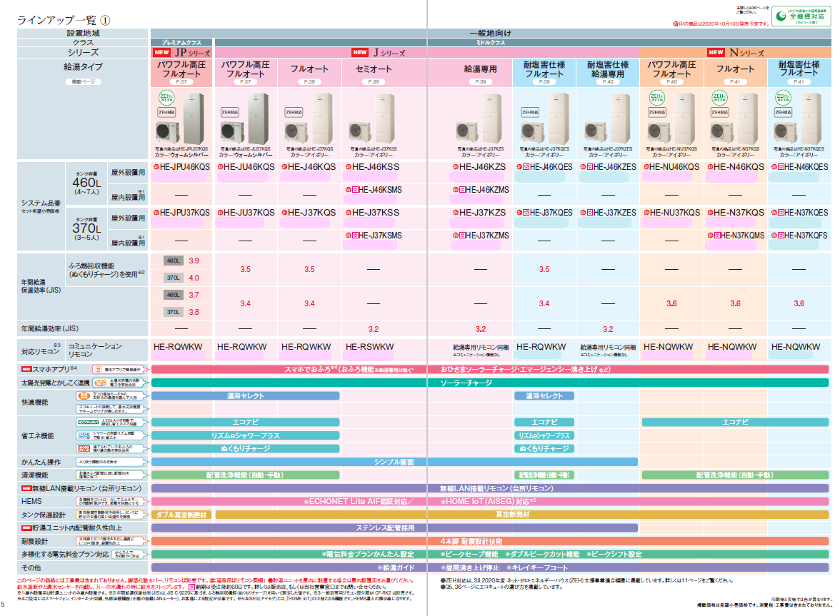
Task: Click the ZEH circle above HE-N37KQS photo
Action: click(x=719, y=97)
